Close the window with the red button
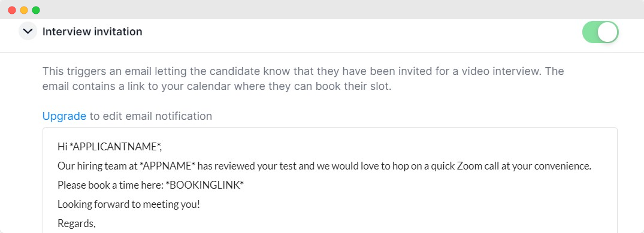 coord(12,10)
